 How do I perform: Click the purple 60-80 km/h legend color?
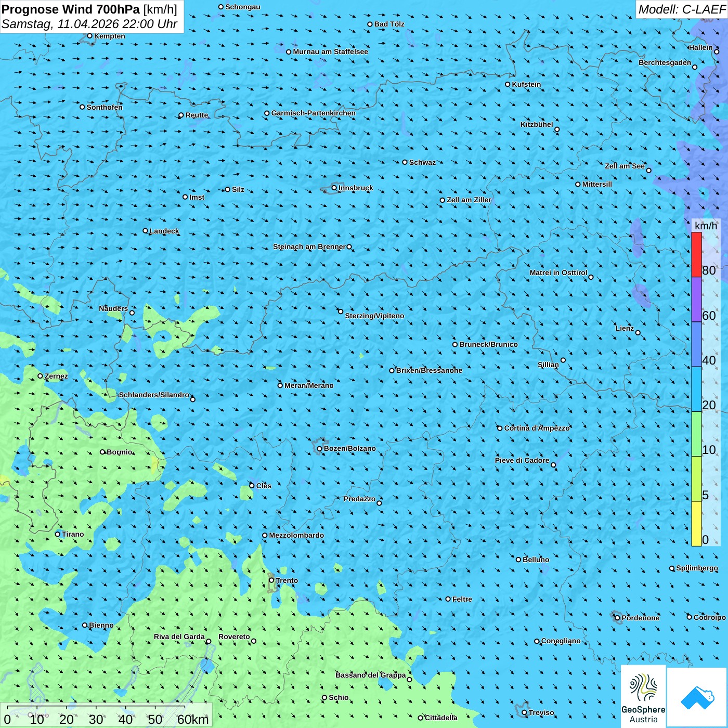pyautogui.click(x=696, y=300)
